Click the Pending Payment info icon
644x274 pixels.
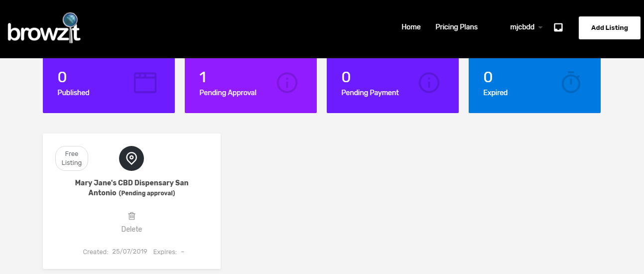pyautogui.click(x=429, y=83)
